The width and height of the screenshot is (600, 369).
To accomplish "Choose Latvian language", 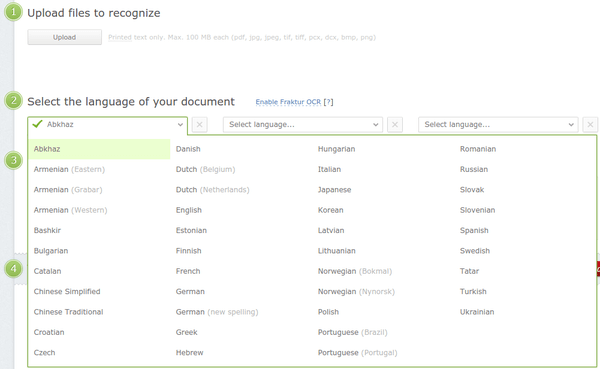I will click(x=331, y=230).
